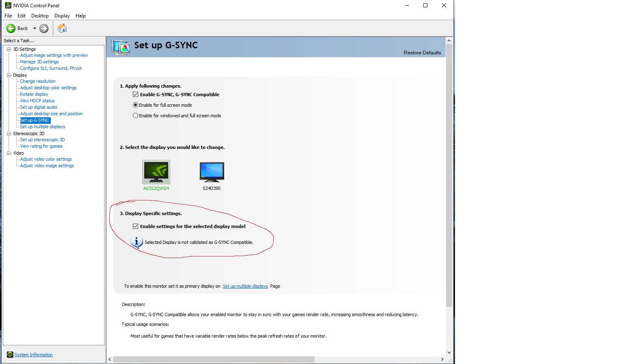Open the Edit menu
This screenshot has height=364, width=624.
(x=22, y=16)
